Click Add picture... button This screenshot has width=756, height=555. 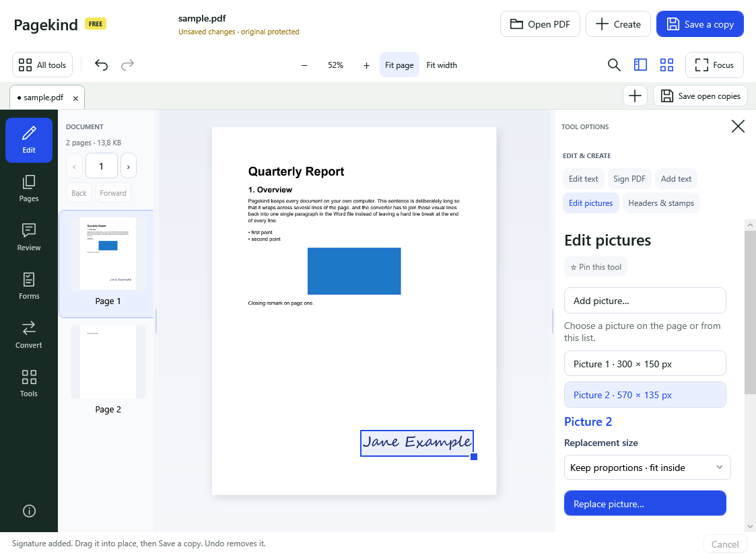(x=645, y=301)
